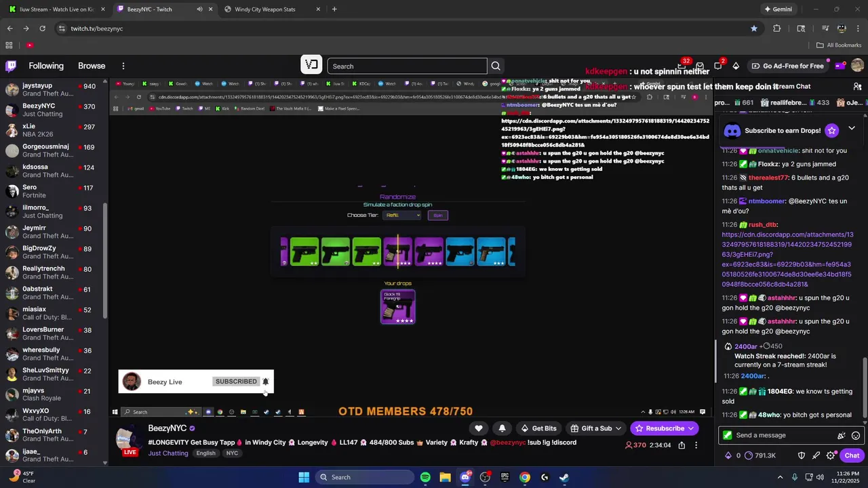Click the sword mod tools icon
Image resolution: width=868 pixels, height=488 pixels.
tap(816, 455)
